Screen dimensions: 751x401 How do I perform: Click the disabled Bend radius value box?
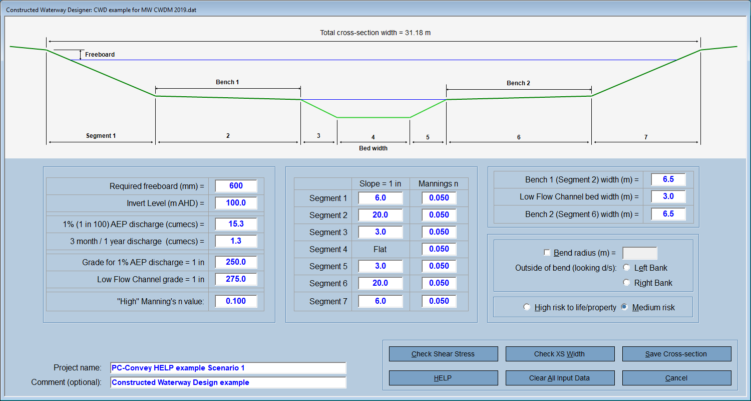(x=639, y=253)
